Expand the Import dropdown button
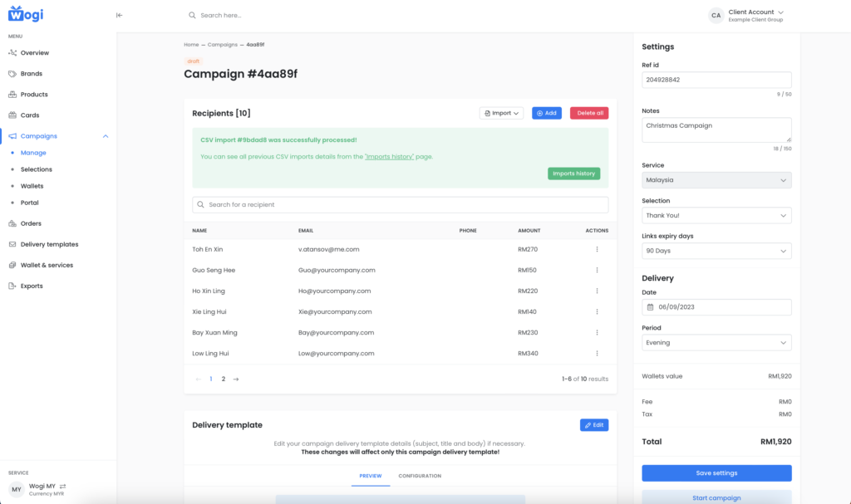 coord(501,113)
